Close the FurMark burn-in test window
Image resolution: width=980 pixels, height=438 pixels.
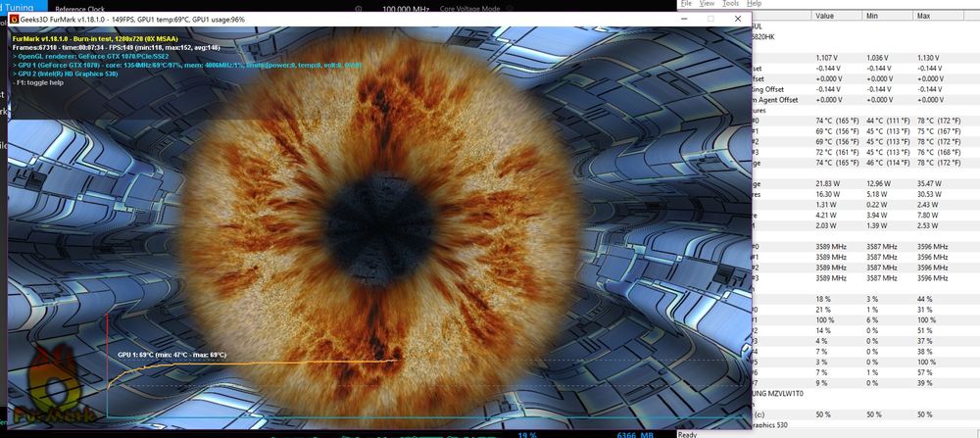737,19
